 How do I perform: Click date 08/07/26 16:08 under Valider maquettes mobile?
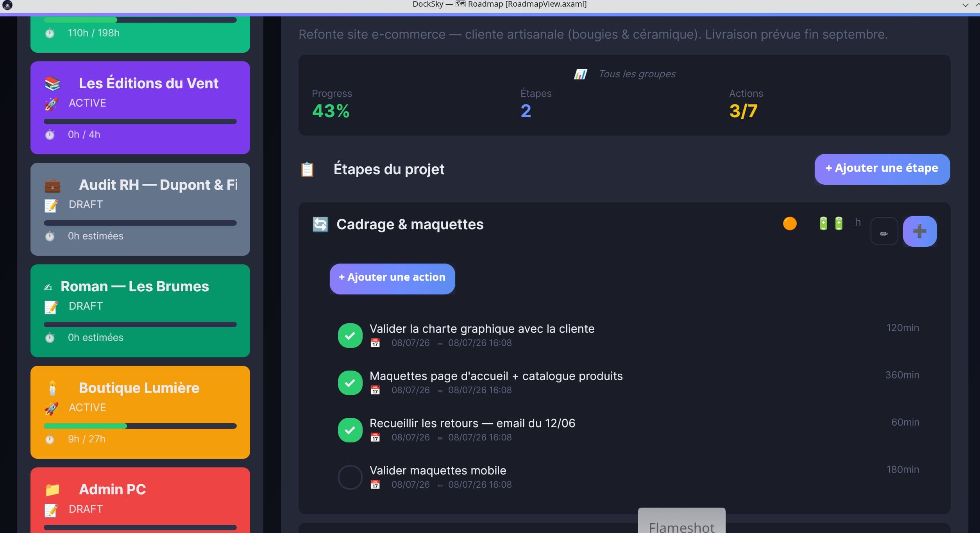point(480,485)
